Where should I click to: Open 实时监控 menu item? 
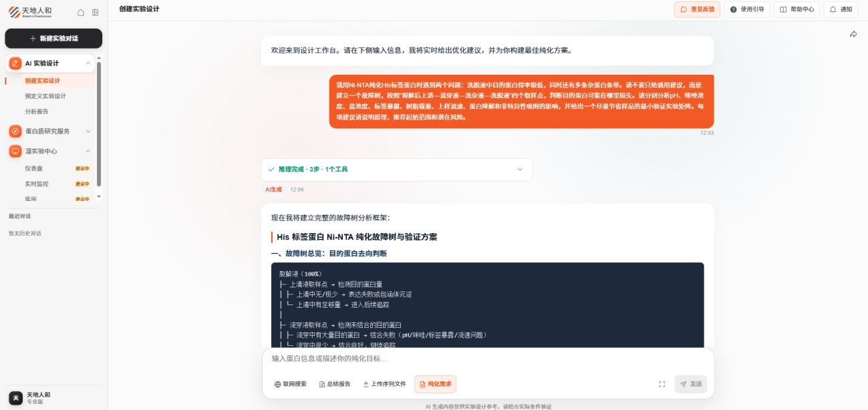[37, 184]
